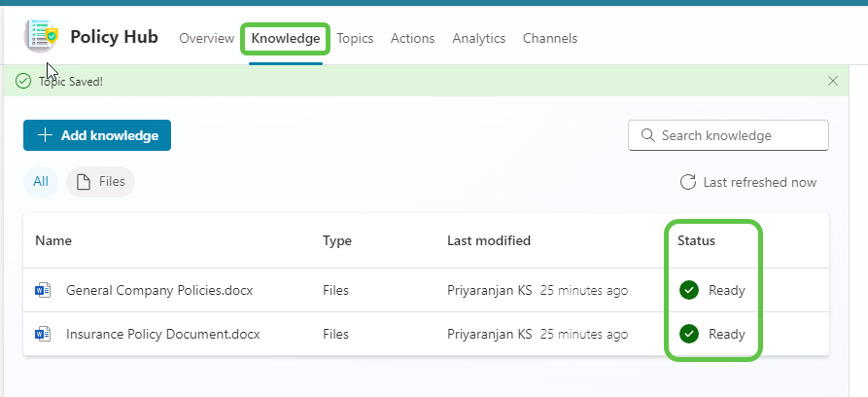Open the Overview tab
868x397 pixels.
click(x=206, y=39)
